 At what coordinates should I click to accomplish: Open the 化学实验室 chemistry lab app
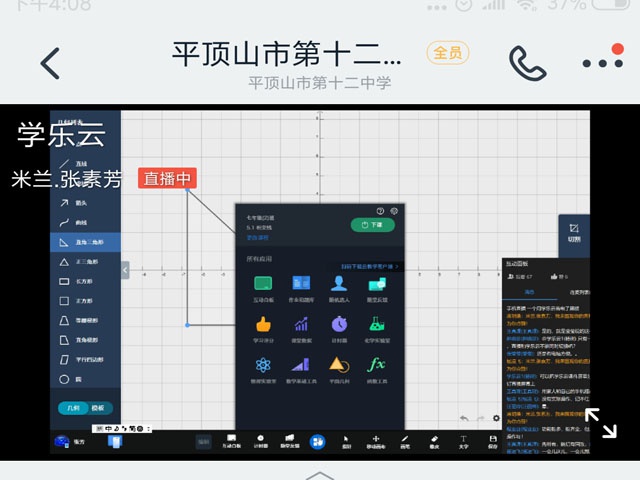coord(376,325)
